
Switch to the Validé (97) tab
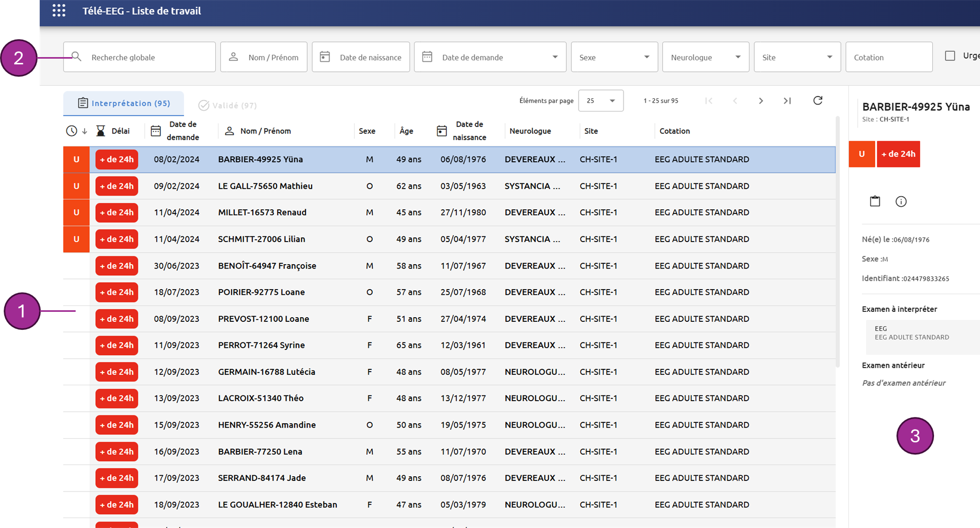tap(227, 105)
